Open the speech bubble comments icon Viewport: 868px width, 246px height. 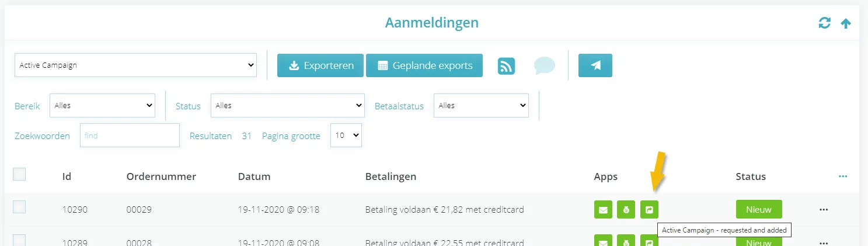pos(544,65)
